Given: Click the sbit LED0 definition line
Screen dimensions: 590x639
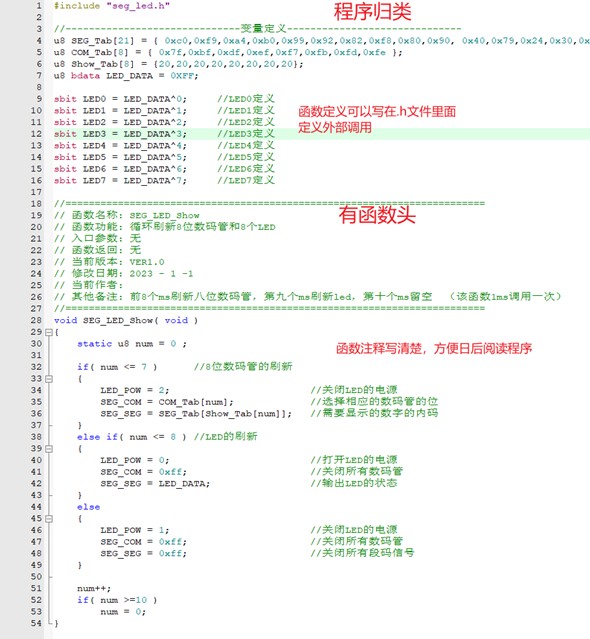Looking at the screenshot, I should (x=164, y=99).
